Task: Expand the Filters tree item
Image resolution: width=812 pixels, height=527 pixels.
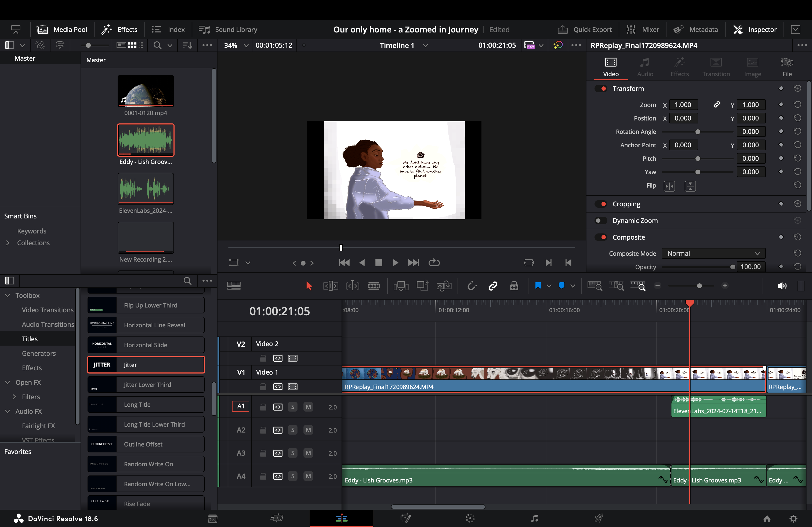Action: point(14,396)
